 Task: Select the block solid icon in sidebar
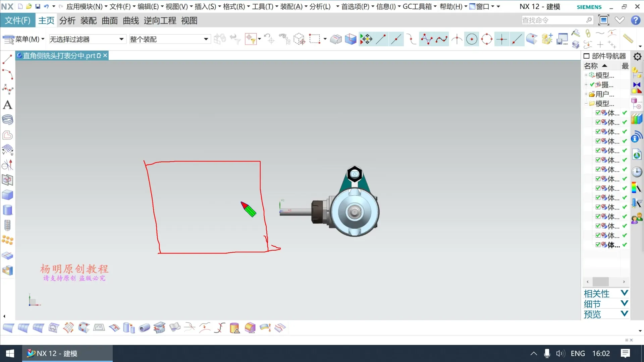(7, 195)
